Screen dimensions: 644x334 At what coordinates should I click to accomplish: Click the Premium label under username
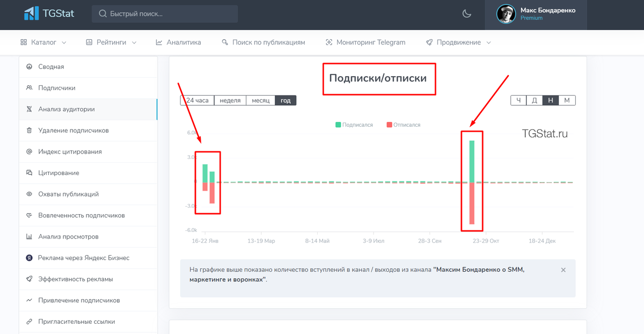[x=531, y=18]
